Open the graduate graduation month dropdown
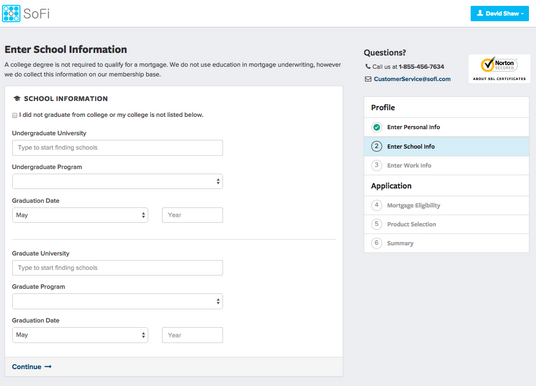The image size is (536, 386). click(80, 335)
